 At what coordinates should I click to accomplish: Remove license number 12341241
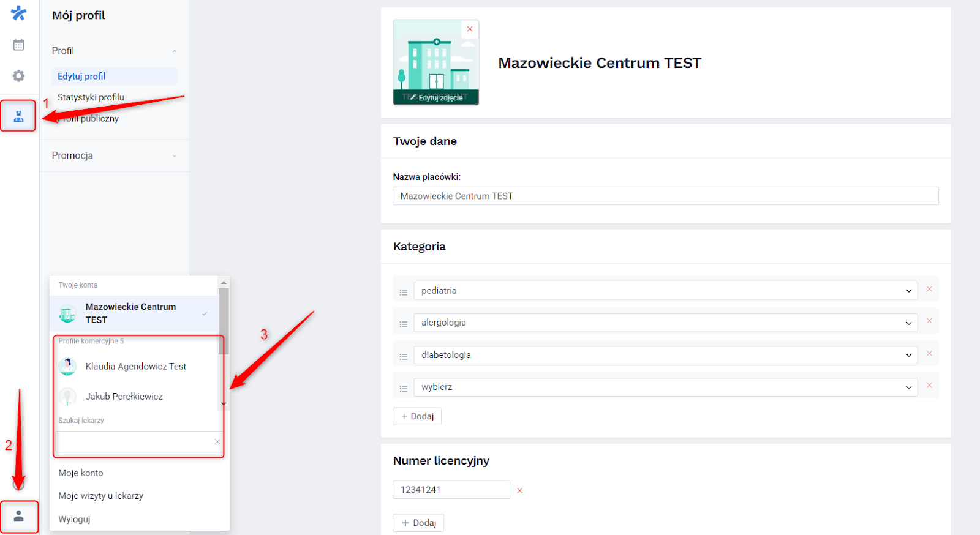520,490
